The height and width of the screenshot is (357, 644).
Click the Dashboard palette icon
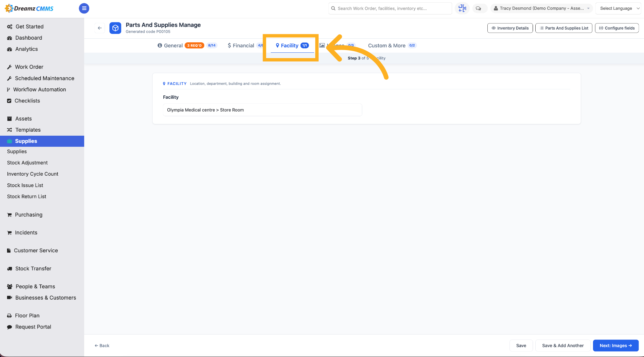coord(10,38)
